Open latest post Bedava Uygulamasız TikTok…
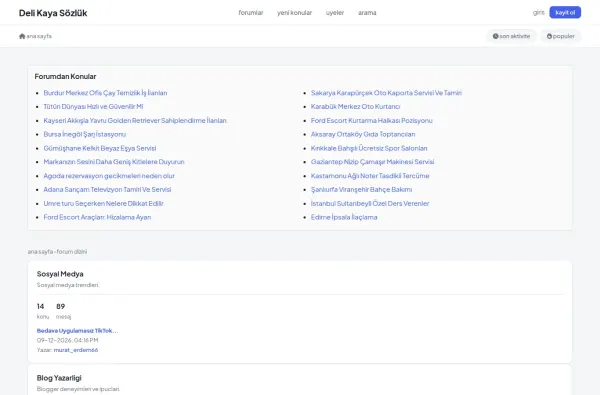This screenshot has width=600, height=395. point(77,331)
